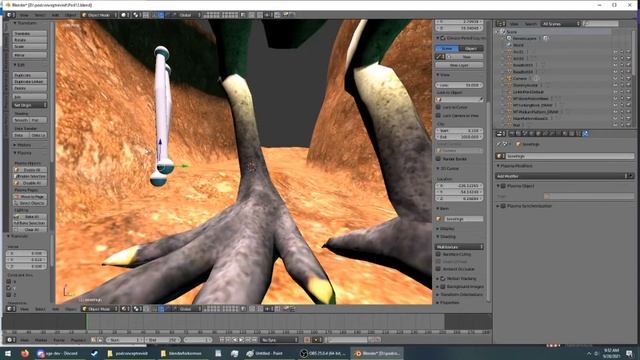Adjust the Lens value slider in the View panel

(x=459, y=85)
